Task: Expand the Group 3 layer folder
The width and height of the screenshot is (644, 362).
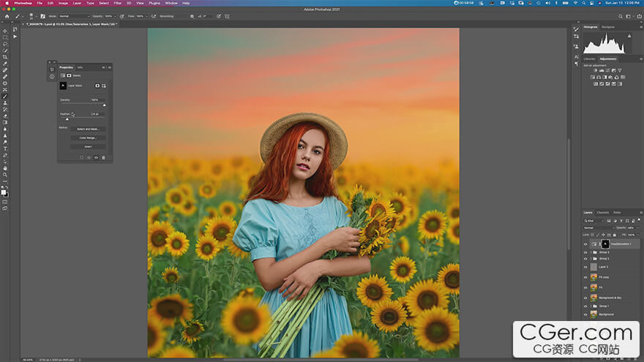Action: 591,252
